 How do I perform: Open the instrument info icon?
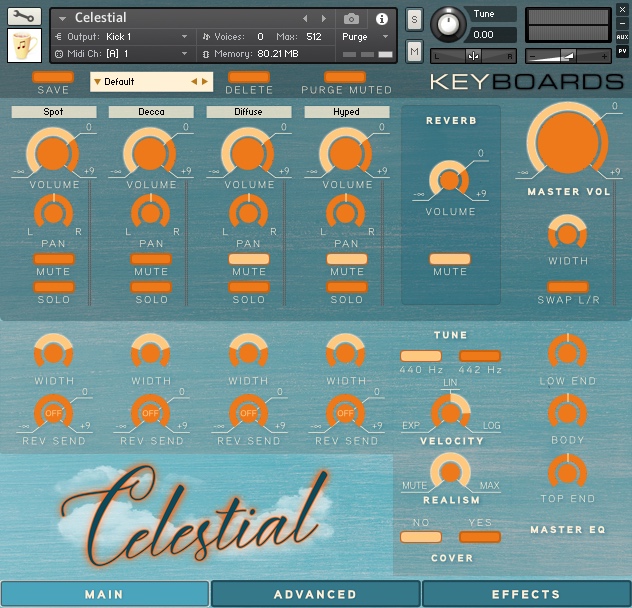point(381,18)
